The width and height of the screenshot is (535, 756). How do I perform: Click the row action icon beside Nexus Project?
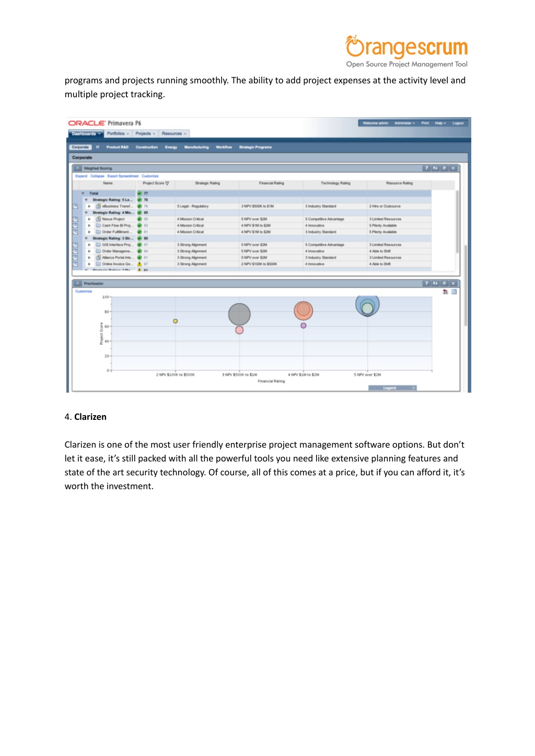[75, 219]
